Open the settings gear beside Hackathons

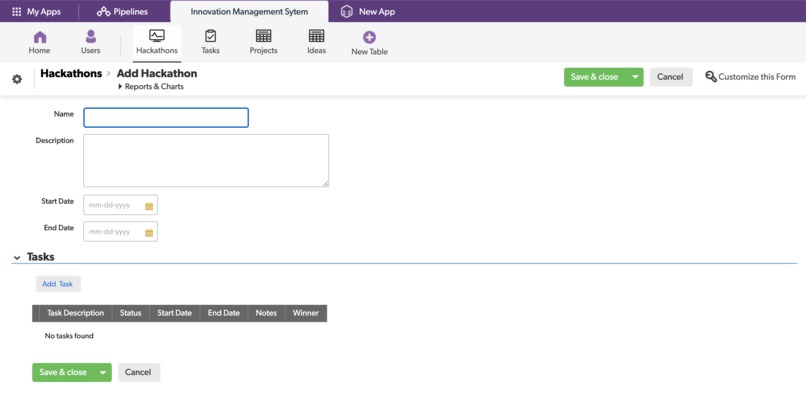17,79
